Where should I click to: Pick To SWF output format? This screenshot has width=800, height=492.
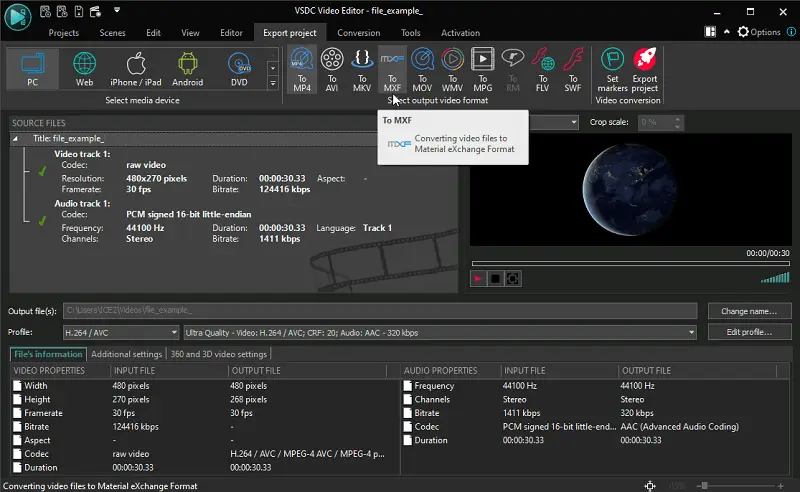[573, 69]
